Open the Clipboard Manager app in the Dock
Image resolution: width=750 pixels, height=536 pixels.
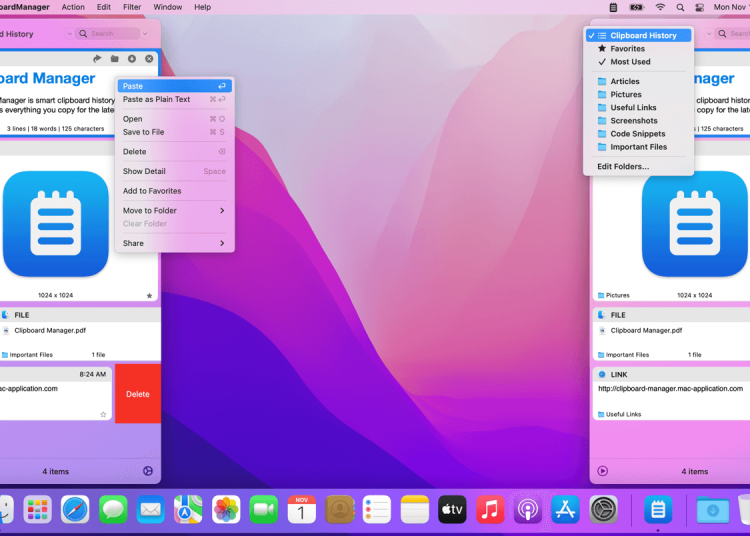pyautogui.click(x=657, y=509)
